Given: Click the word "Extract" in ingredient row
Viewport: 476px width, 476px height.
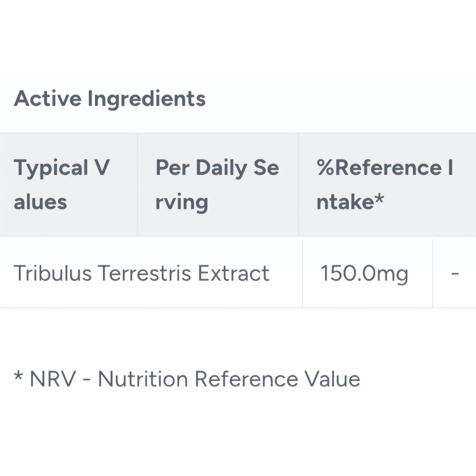Looking at the screenshot, I should point(234,273).
